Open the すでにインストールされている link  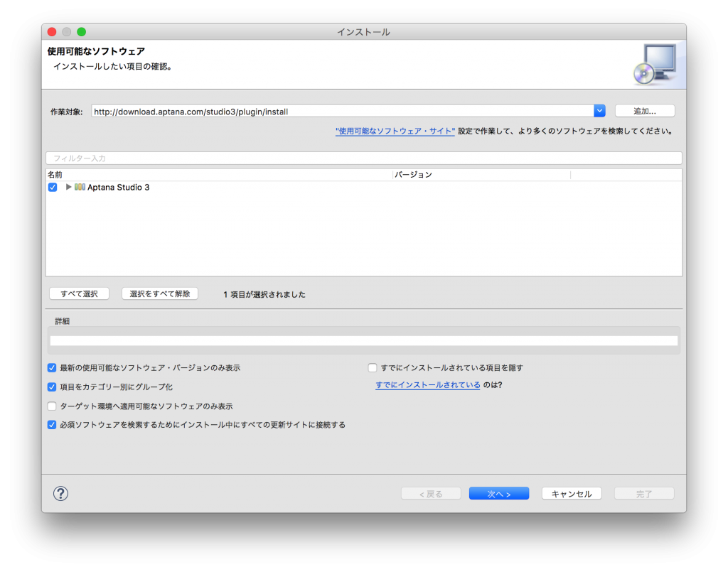(427, 385)
